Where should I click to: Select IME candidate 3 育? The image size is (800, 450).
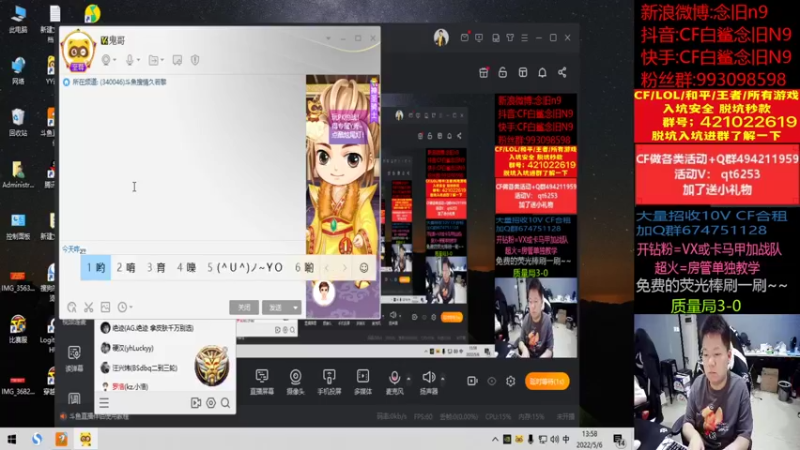[x=156, y=267]
